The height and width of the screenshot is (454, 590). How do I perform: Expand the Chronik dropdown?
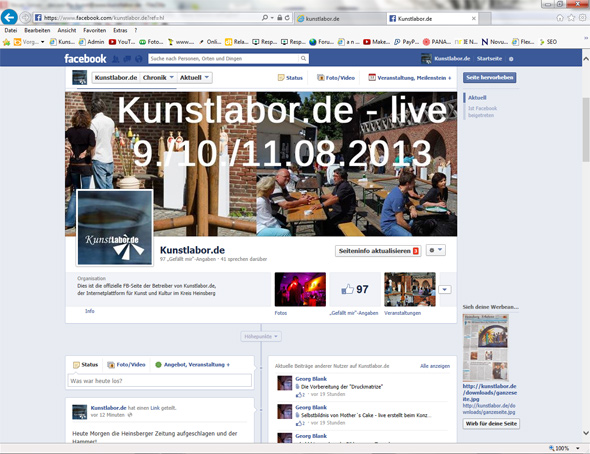coord(158,77)
